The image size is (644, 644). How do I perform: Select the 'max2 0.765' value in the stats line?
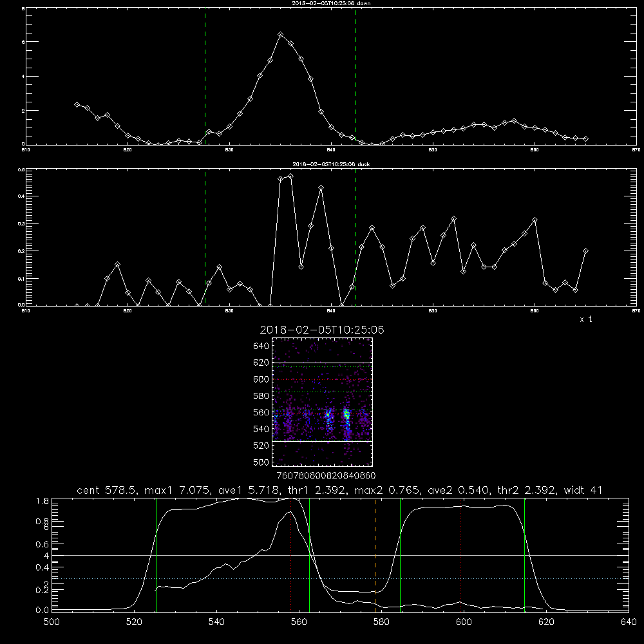(386, 490)
